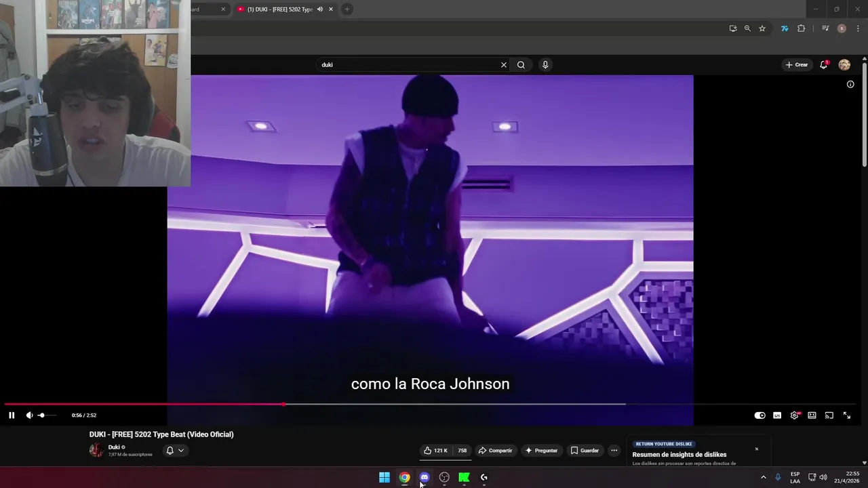Image resolution: width=868 pixels, height=488 pixels.
Task: Open the green Kick app in taskbar
Action: (464, 477)
